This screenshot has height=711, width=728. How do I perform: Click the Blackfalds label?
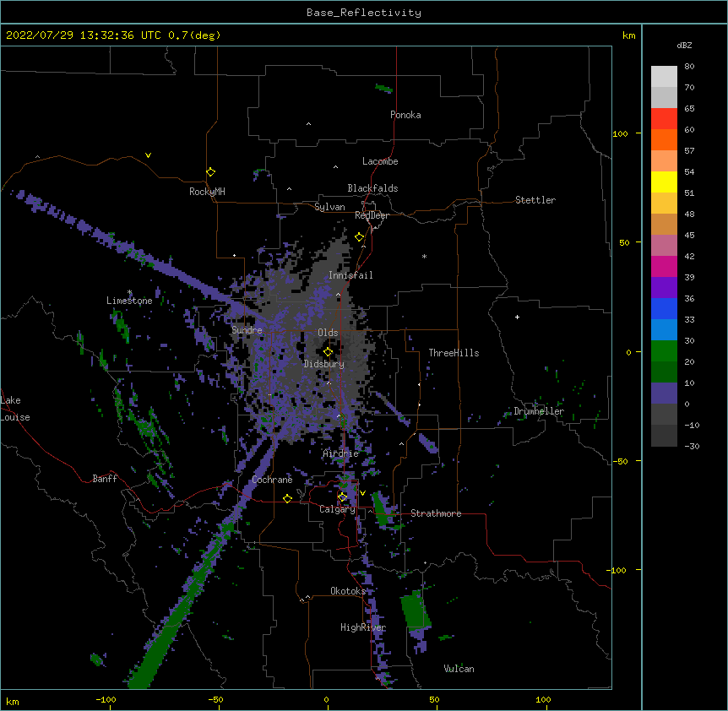pyautogui.click(x=372, y=188)
